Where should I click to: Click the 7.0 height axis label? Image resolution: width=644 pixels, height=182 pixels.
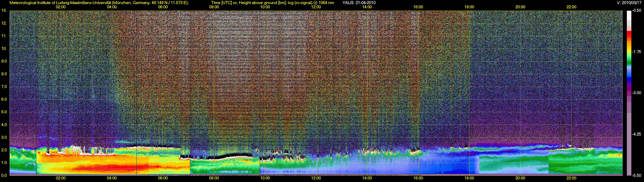click(4, 87)
